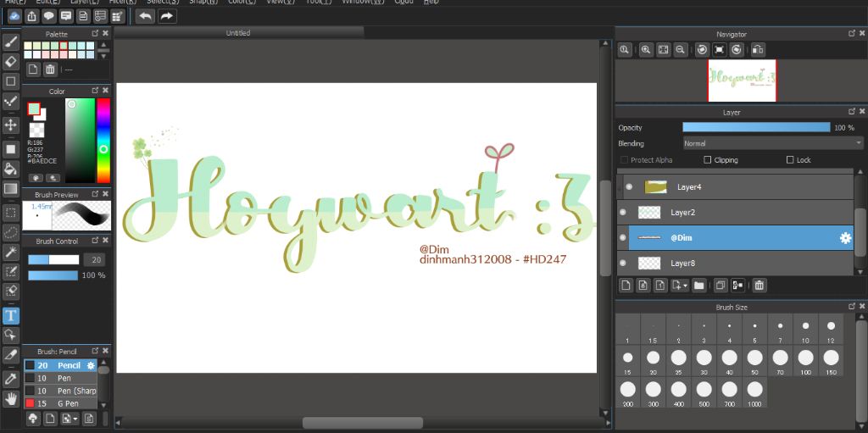Viewport: 868px width, 433px height.
Task: Pick the transparent color swatch
Action: (36, 130)
